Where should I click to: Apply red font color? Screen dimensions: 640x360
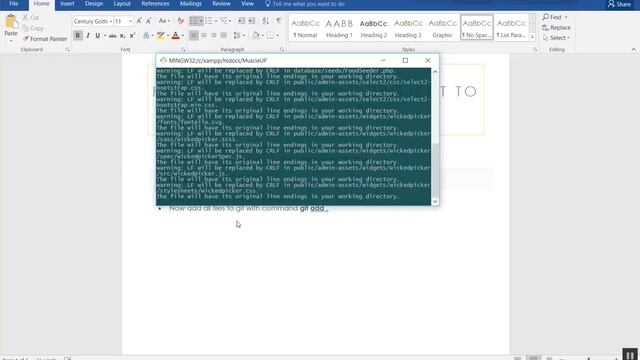click(176, 36)
